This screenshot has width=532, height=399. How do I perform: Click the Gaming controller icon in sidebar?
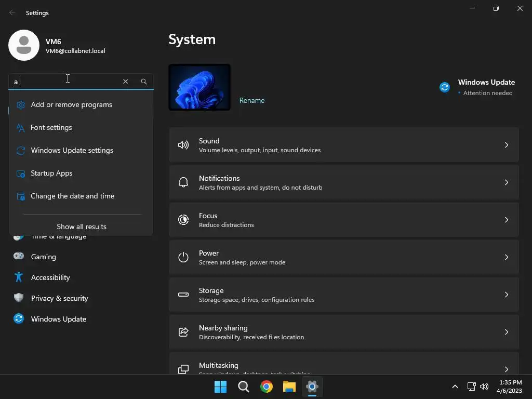(x=19, y=256)
